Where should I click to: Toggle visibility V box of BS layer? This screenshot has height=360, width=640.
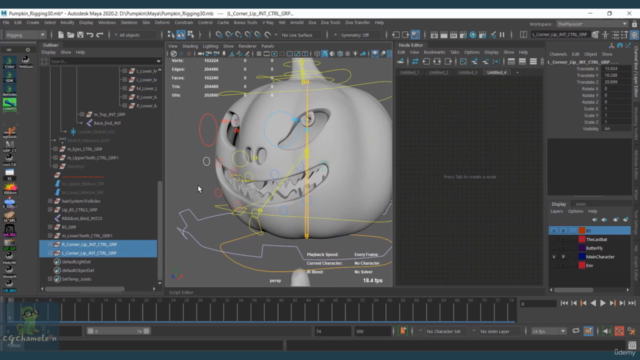click(x=553, y=231)
